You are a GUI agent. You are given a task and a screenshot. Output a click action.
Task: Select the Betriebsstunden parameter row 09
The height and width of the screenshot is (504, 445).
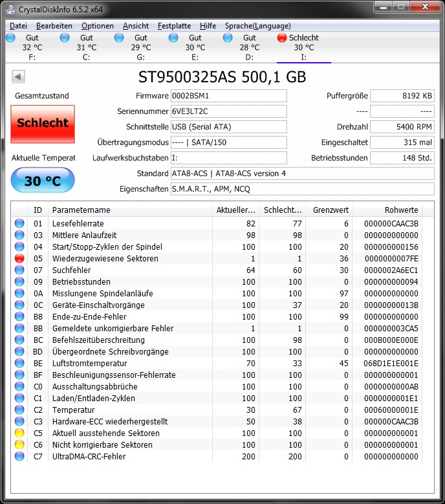point(217,281)
